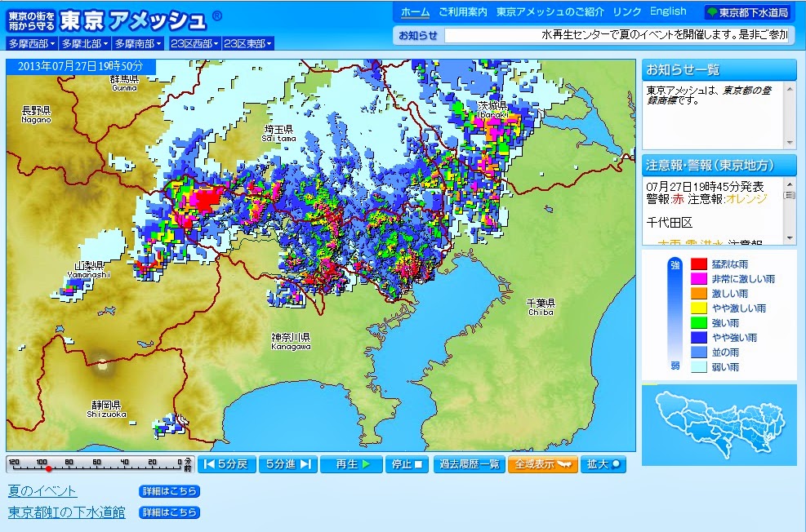806x532 pixels.
Task: Click the お知らせ一覧 panel header
Action: point(719,69)
